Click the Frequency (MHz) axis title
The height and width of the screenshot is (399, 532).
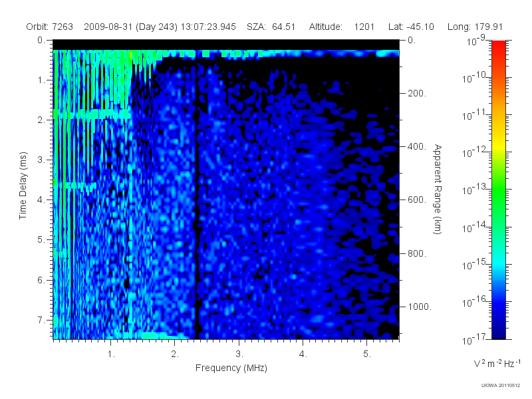[x=231, y=368]
